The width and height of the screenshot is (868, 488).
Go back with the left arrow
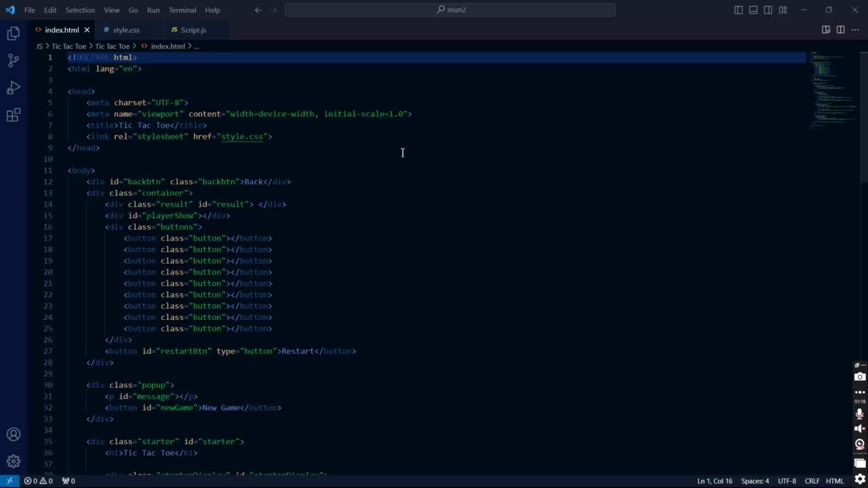pyautogui.click(x=258, y=10)
